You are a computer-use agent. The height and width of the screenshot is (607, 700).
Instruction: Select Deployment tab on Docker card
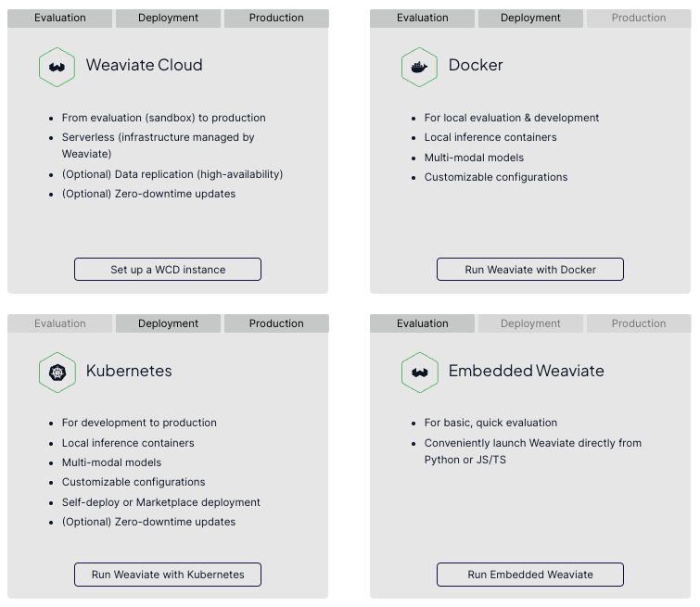pyautogui.click(x=530, y=18)
